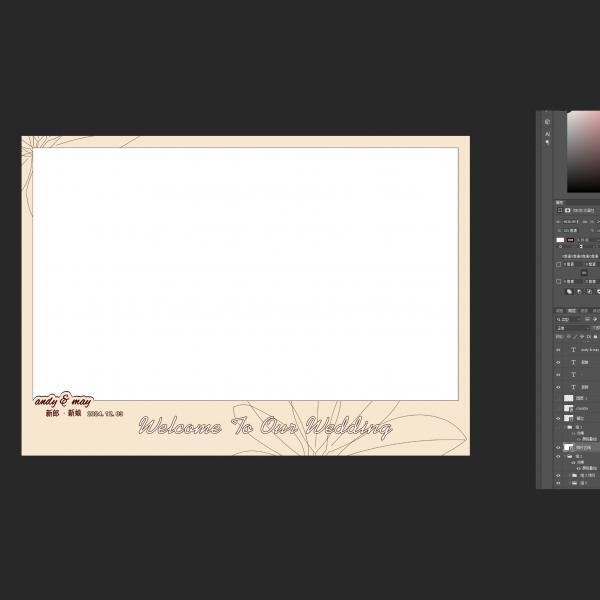Screen dimensions: 600x600
Task: Open the History panel icon in the collapsed dock
Action: pos(547,122)
